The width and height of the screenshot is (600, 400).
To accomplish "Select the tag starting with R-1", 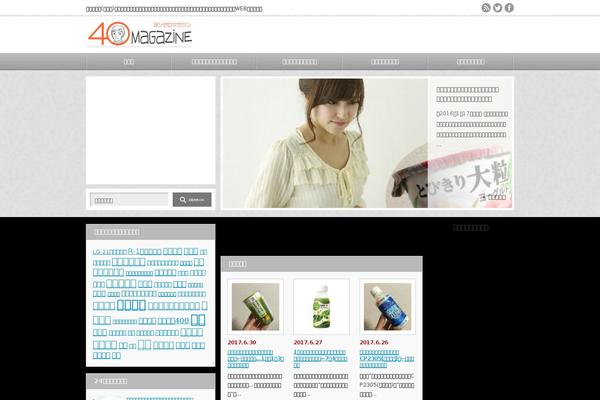I will (144, 251).
